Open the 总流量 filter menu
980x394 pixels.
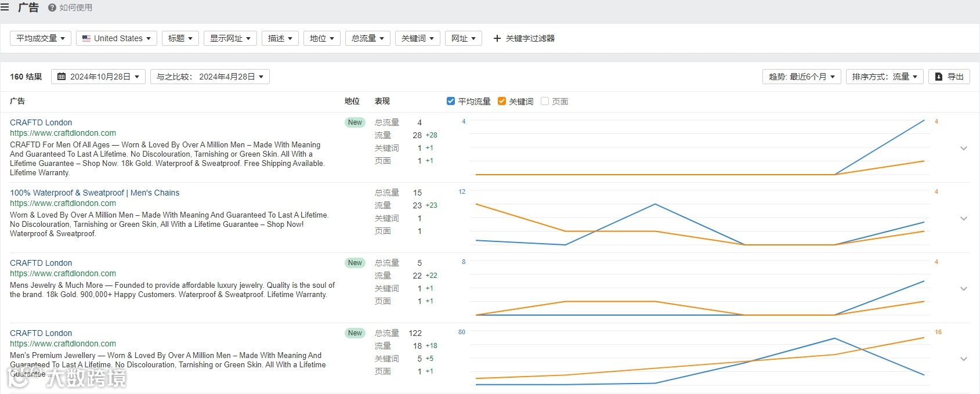click(367, 38)
